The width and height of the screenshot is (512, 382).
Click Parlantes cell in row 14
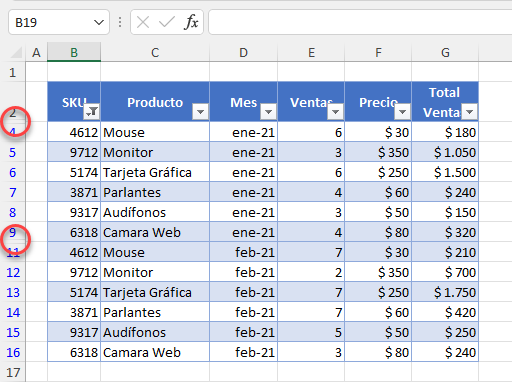(x=155, y=312)
